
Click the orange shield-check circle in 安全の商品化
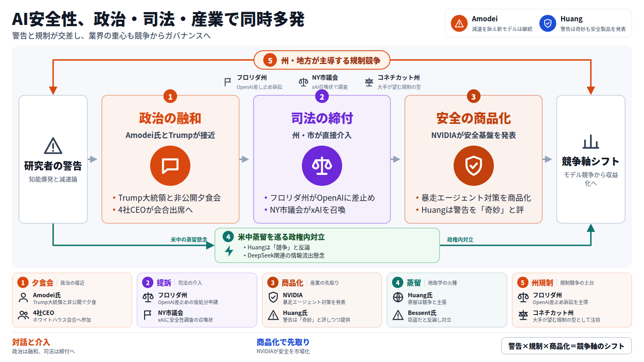click(x=473, y=166)
